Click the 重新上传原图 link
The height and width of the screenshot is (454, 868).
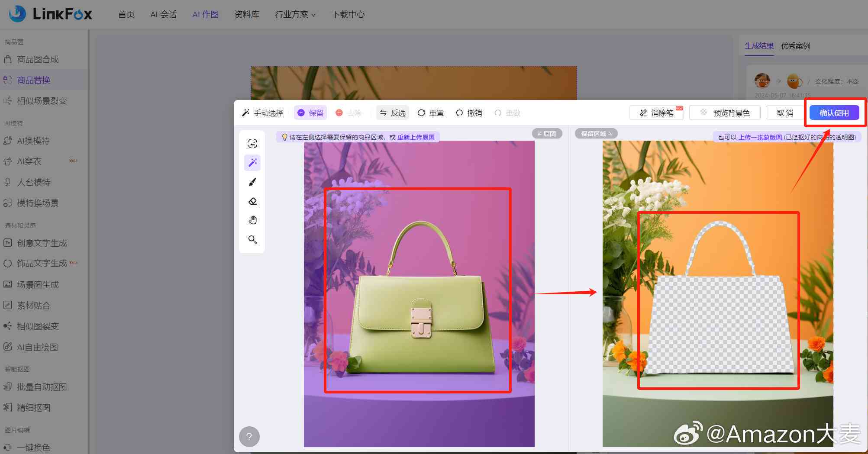tap(416, 137)
